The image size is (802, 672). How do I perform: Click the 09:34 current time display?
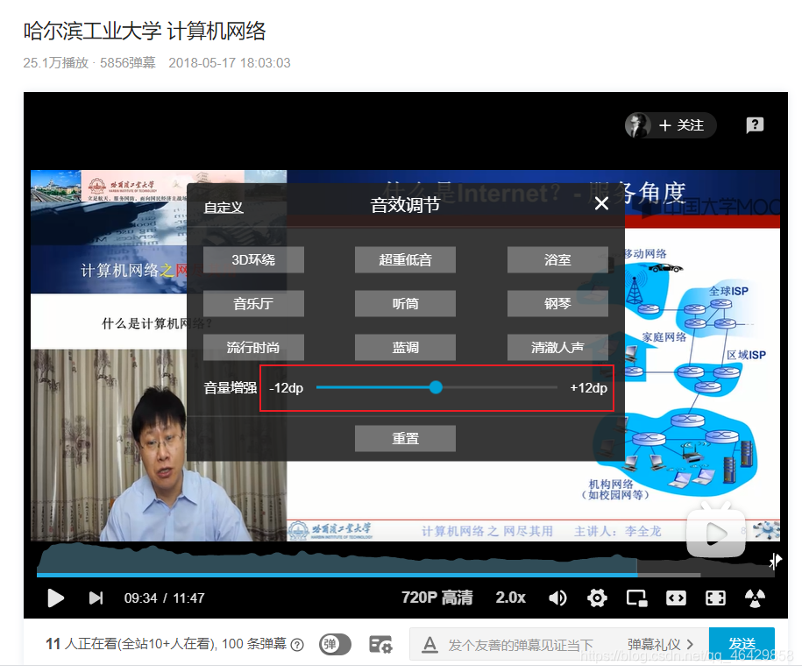140,598
